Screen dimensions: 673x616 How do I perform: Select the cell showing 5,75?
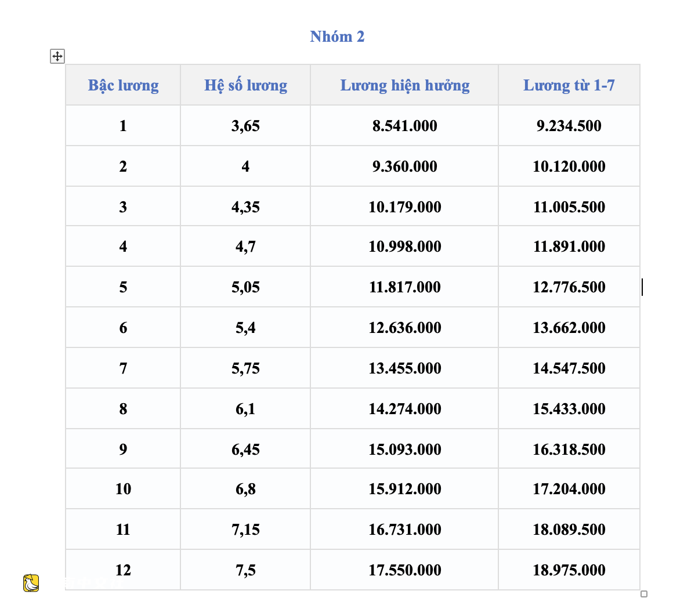[x=245, y=368]
